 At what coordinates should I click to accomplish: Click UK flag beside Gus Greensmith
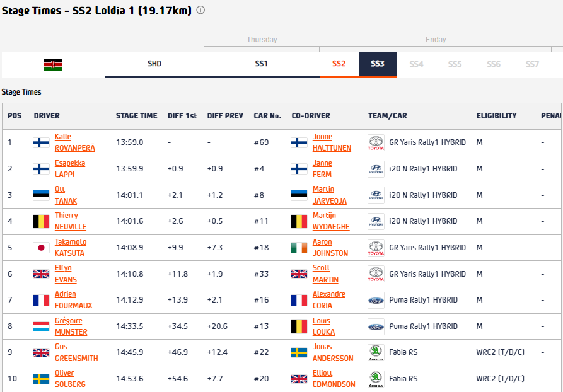pyautogui.click(x=41, y=352)
